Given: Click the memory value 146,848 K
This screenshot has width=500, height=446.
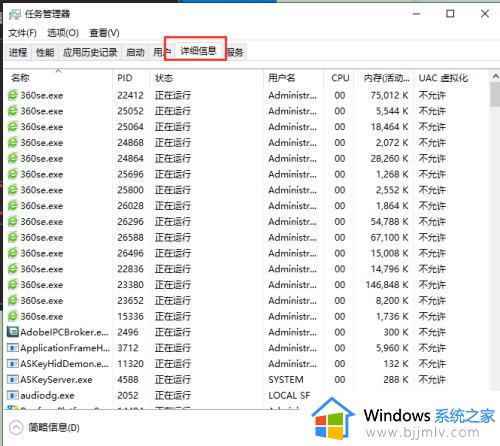Looking at the screenshot, I should click(x=387, y=285).
